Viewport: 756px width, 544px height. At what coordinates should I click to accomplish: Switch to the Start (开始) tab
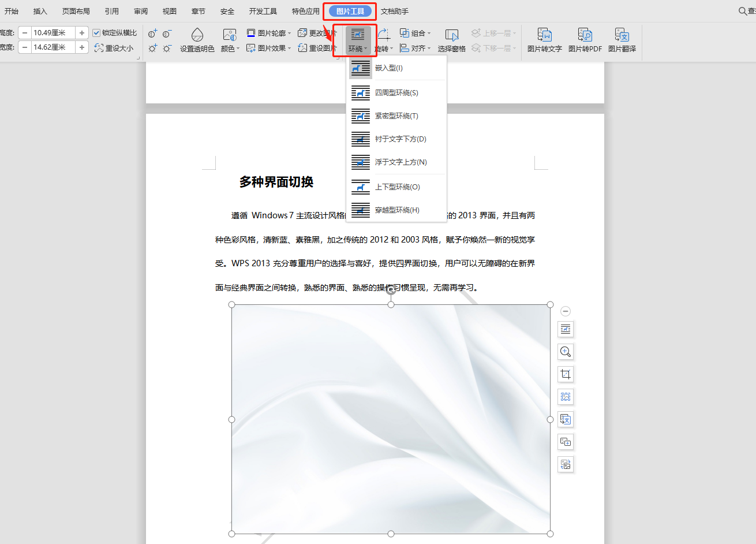click(12, 11)
